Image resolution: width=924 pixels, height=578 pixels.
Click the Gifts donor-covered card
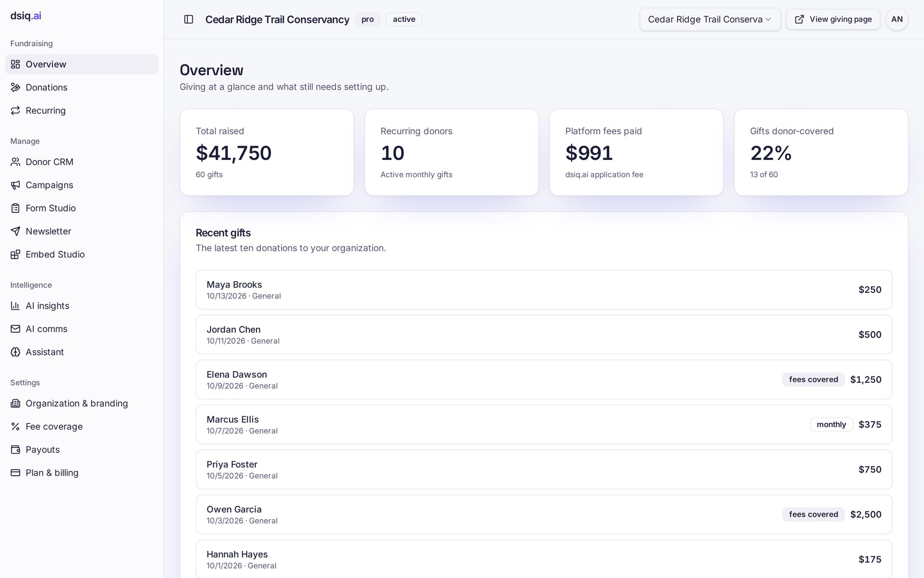(x=821, y=152)
